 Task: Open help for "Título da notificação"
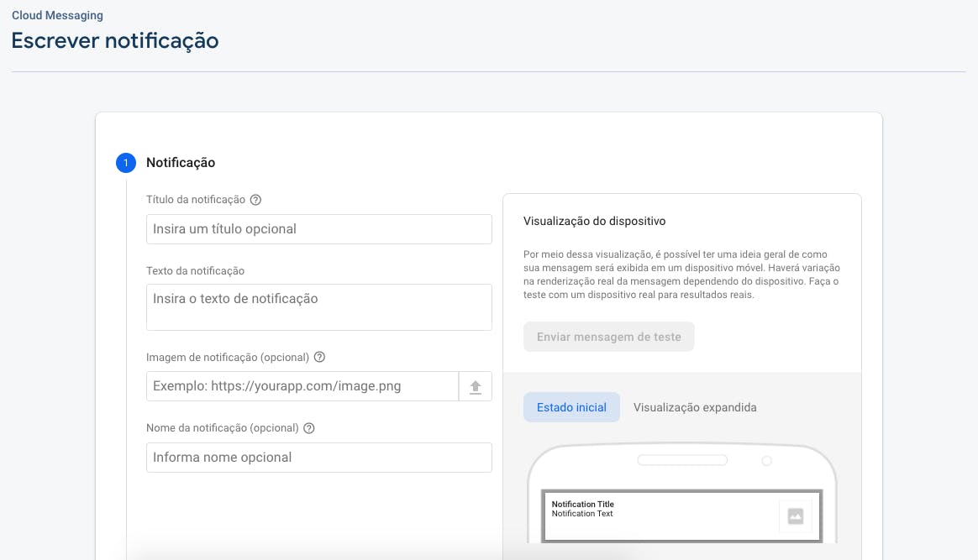[x=255, y=200]
